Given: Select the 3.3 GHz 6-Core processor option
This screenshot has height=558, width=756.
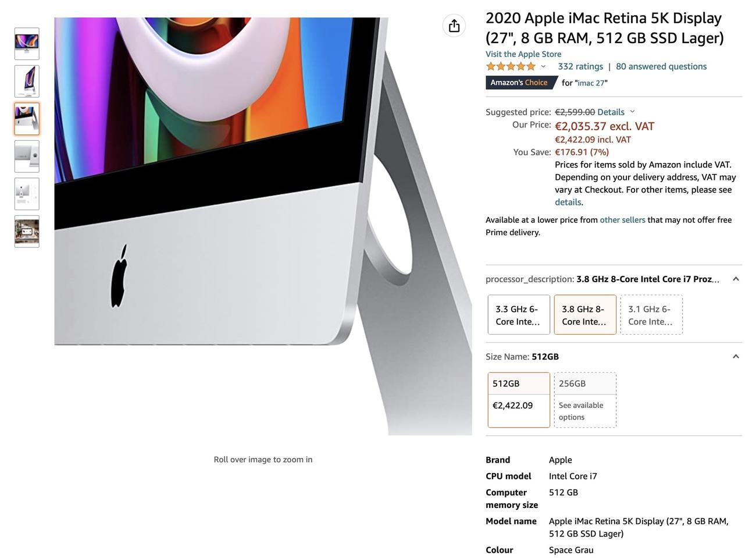Looking at the screenshot, I should point(518,315).
